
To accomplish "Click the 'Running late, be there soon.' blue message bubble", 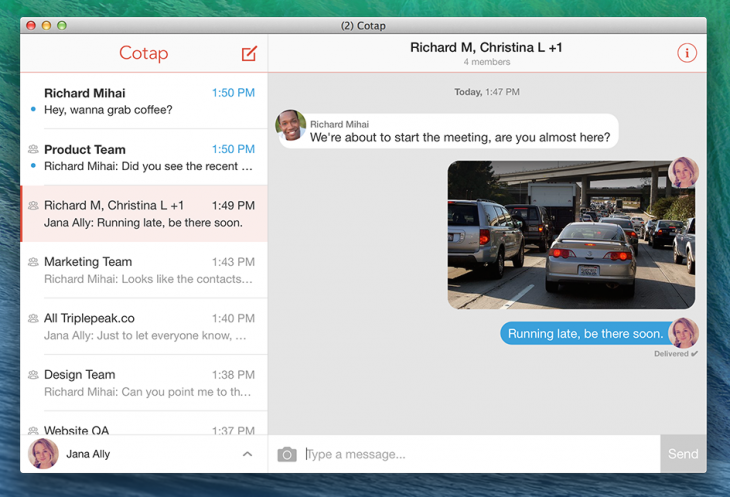I will (585, 334).
